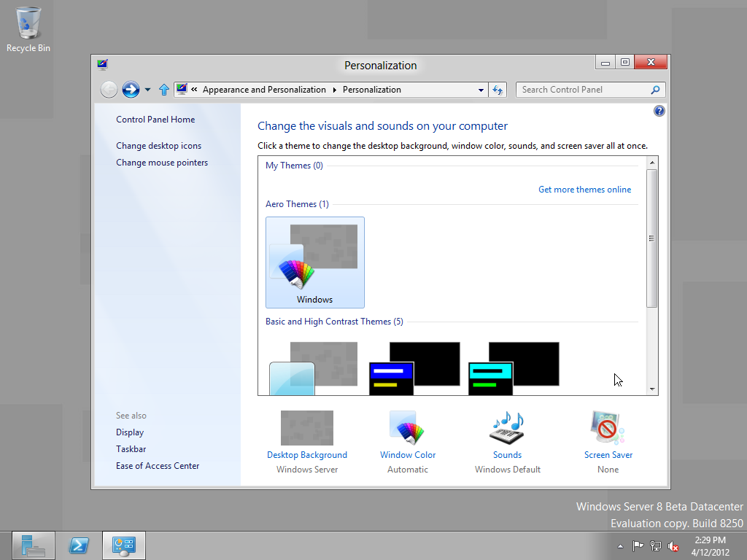Go up one level with the Up arrow
Image resolution: width=747 pixels, height=560 pixels.
coord(164,90)
